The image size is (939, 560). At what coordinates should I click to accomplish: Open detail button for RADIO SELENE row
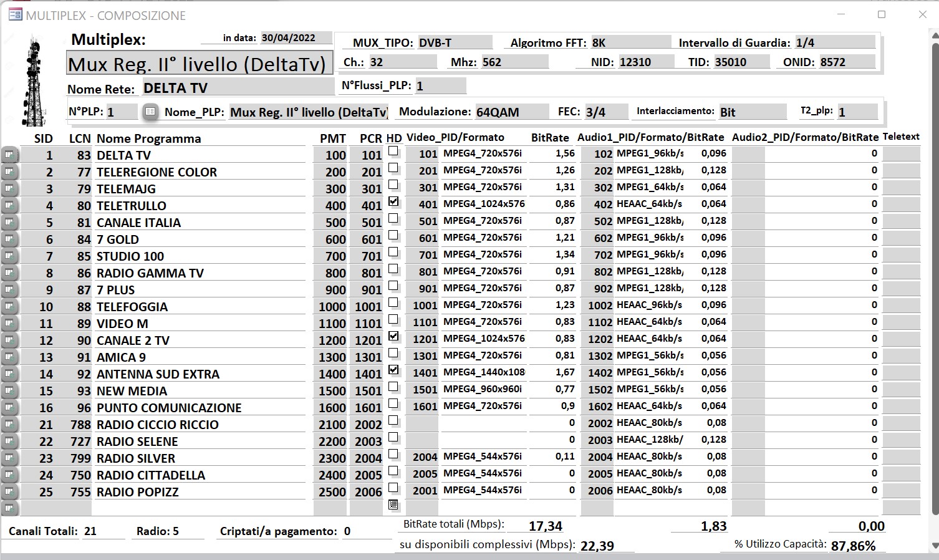[x=10, y=442]
